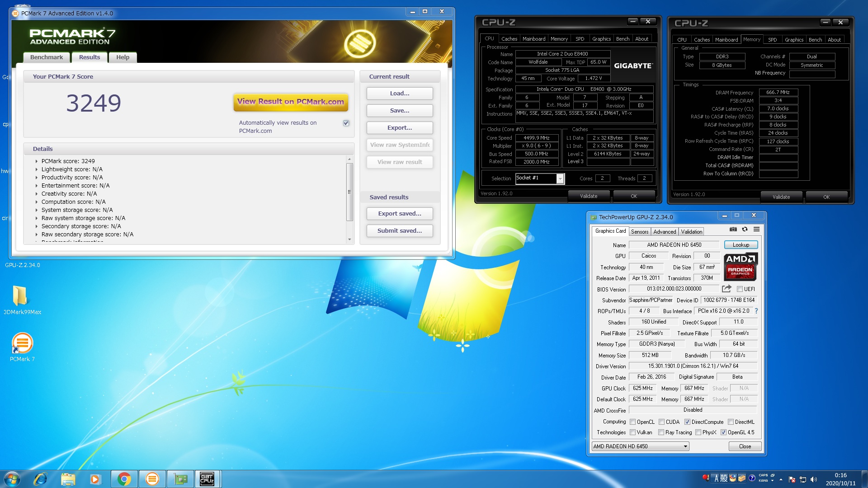This screenshot has width=868, height=488.
Task: Open the Caches tab in left CPU-Z
Action: [x=509, y=39]
